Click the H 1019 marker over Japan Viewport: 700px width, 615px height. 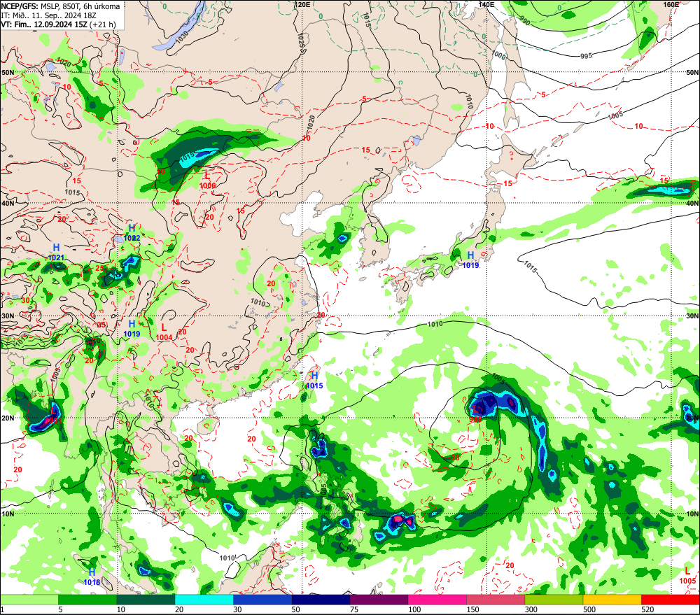click(x=470, y=260)
